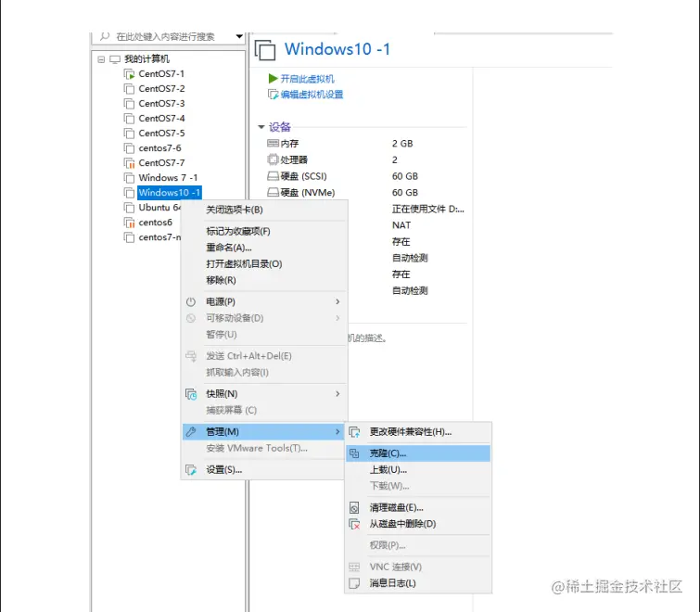Select 克隆(C)... in the submenu

pos(418,453)
